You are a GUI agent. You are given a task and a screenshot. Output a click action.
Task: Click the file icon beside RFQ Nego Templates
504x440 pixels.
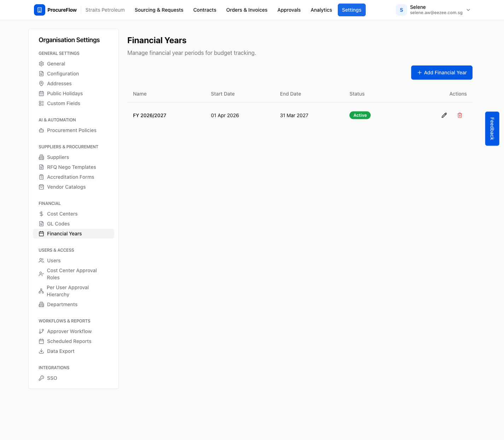pyautogui.click(x=41, y=167)
